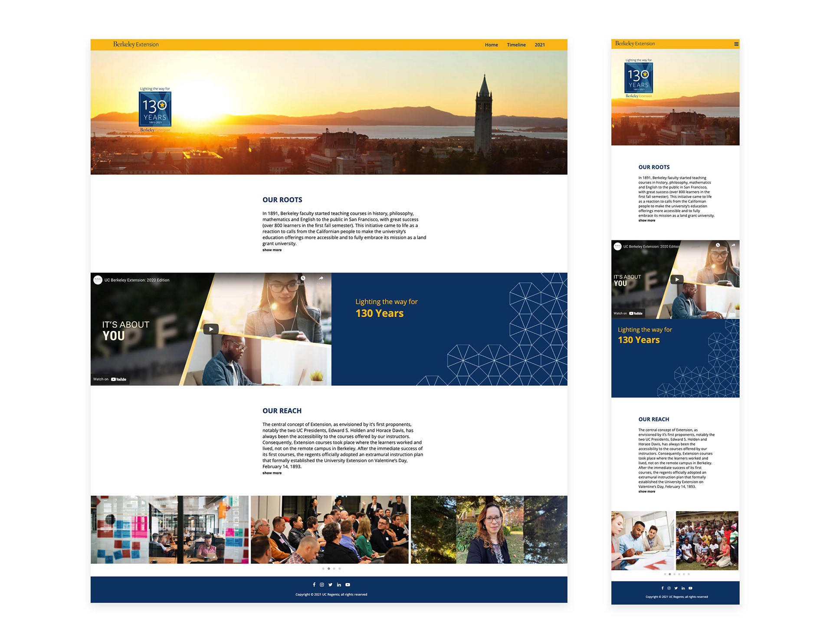Select third mobile carousel dot
Screen dimensions: 833x644
(675, 574)
